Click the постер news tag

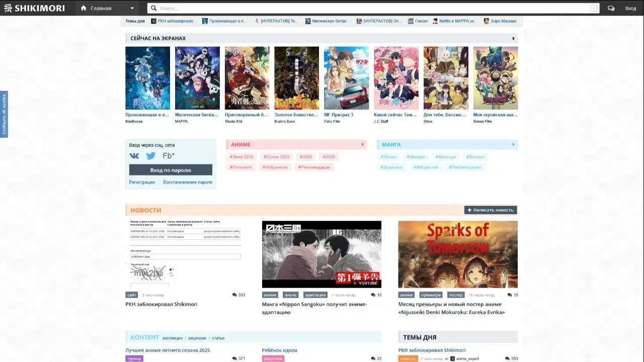455,295
